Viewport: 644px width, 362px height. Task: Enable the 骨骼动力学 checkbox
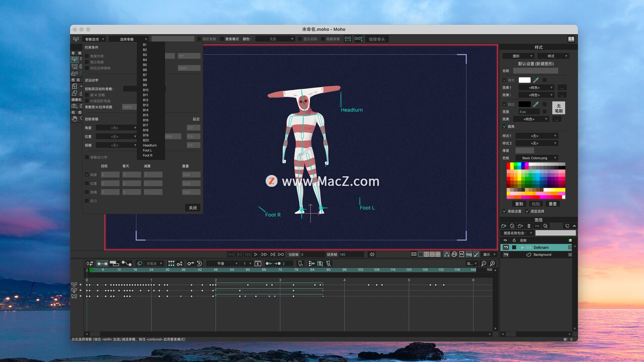coord(87,157)
